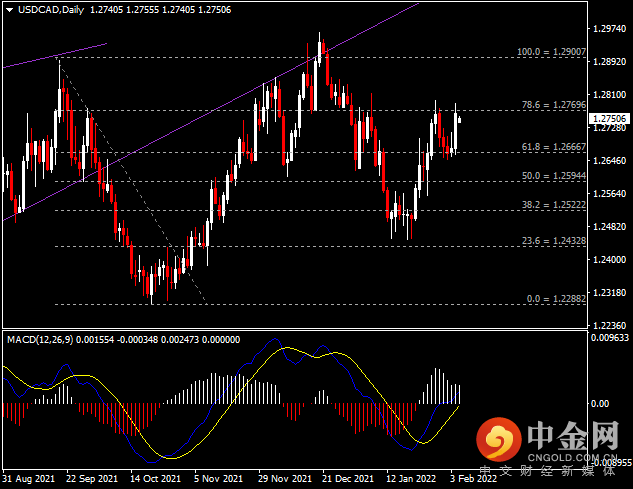Image resolution: width=633 pixels, height=489 pixels.
Task: Click date label 21 Dec 2021
Action: (x=348, y=479)
